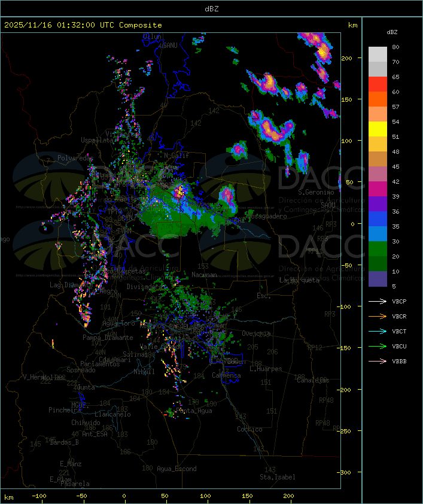This screenshot has width=423, height=504.
Task: Click the VBCU legend label
Action: [x=399, y=346]
